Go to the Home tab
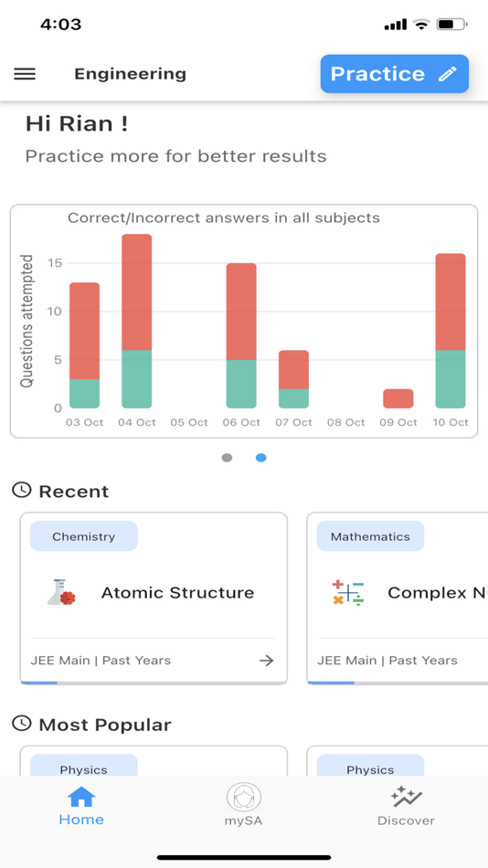 pyautogui.click(x=81, y=807)
